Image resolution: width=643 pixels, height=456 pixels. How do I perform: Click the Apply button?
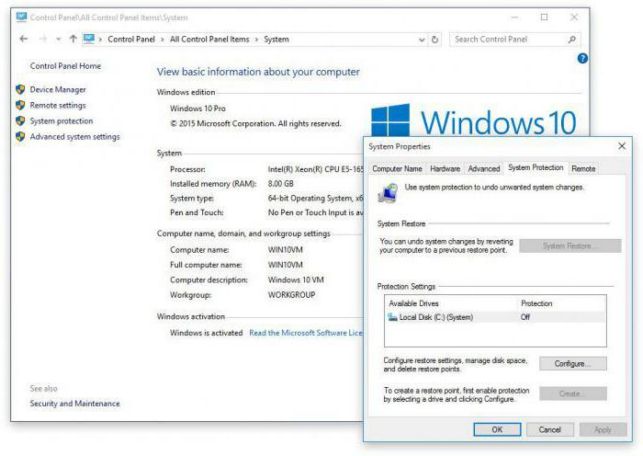(x=603, y=429)
